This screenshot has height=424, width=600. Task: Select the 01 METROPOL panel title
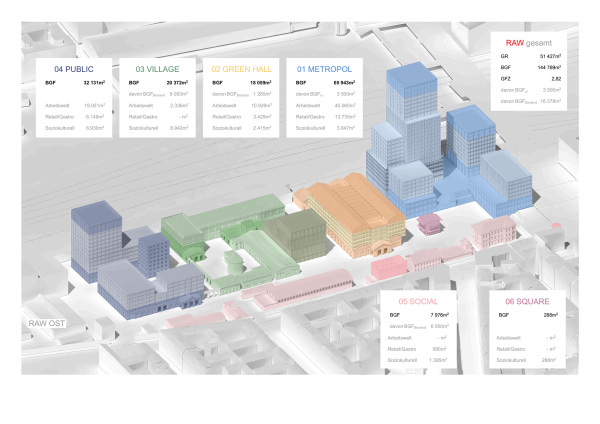[x=318, y=69]
